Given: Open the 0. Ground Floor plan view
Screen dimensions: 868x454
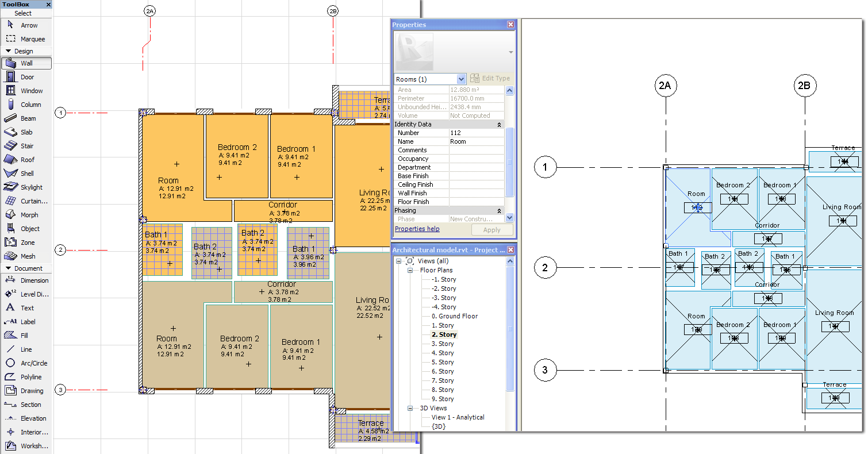Looking at the screenshot, I should coord(455,316).
